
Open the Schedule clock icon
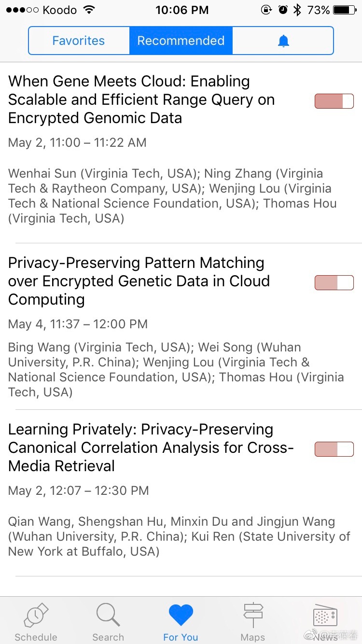coord(36,616)
